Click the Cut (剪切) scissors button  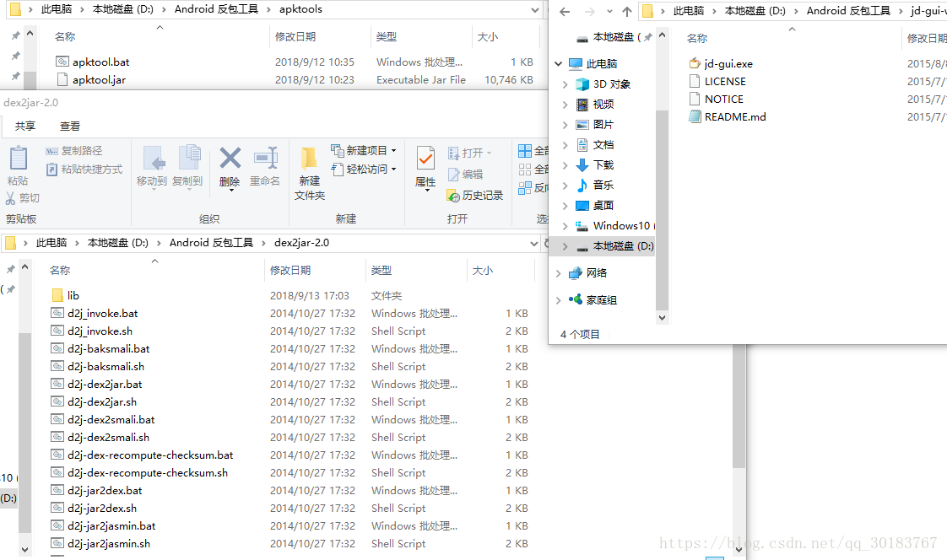[22, 198]
